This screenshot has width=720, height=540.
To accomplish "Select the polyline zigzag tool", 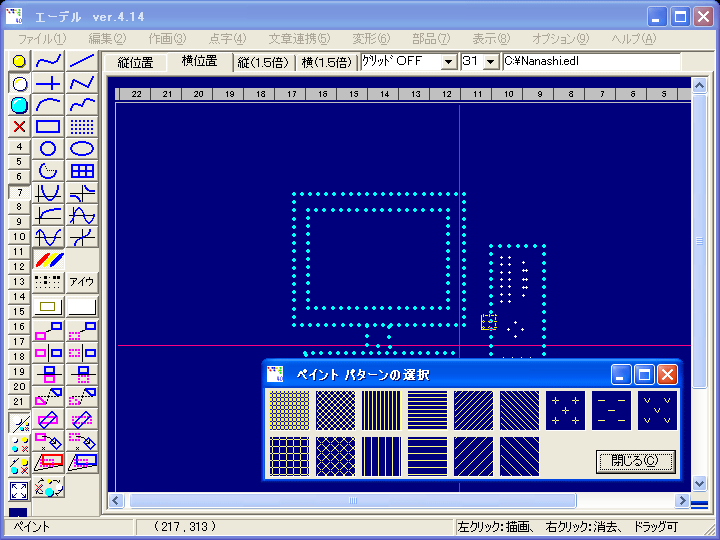I will point(82,84).
